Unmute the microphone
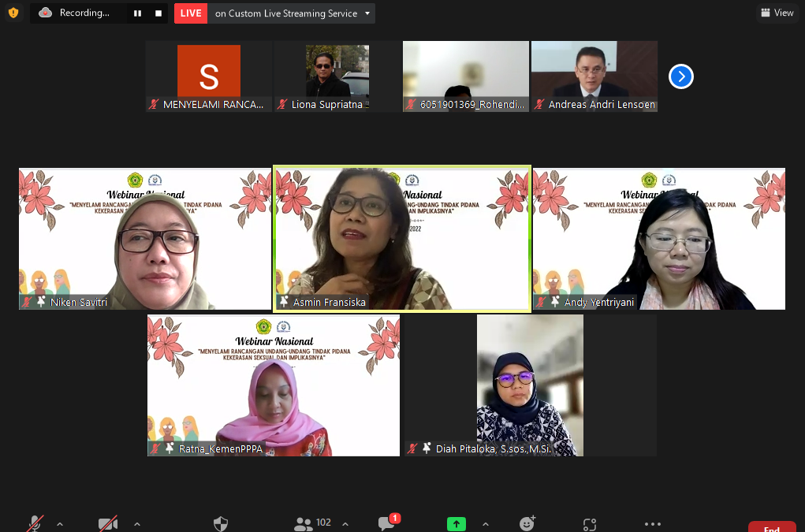 (x=33, y=523)
